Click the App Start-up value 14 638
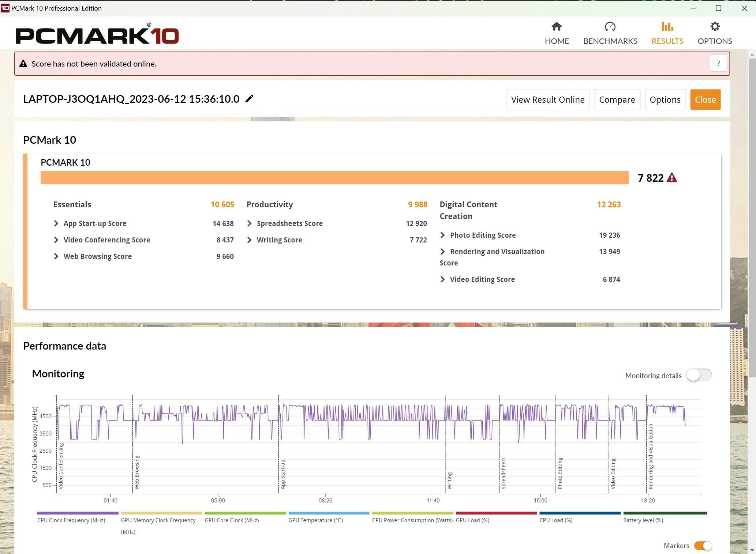The height and width of the screenshot is (554, 756). tap(223, 223)
